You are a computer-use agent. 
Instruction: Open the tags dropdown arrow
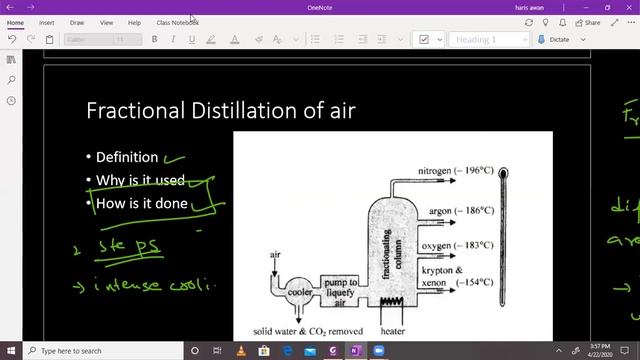click(440, 40)
